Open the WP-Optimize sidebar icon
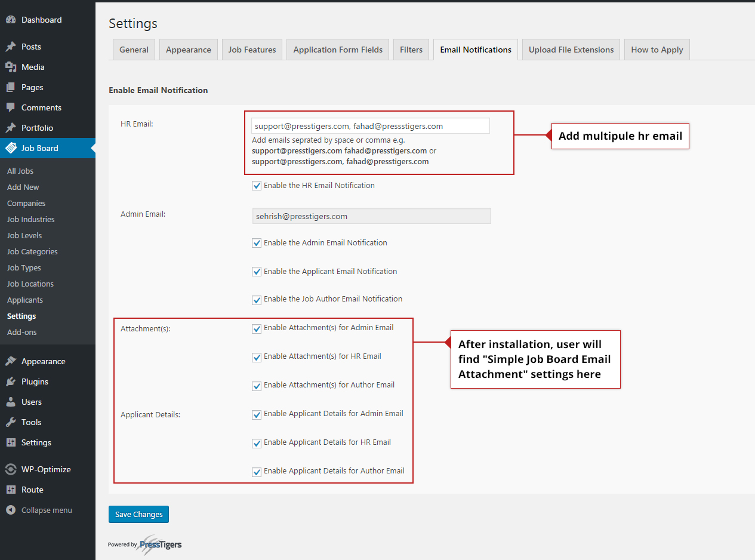Viewport: 755px width, 560px height. (x=11, y=469)
